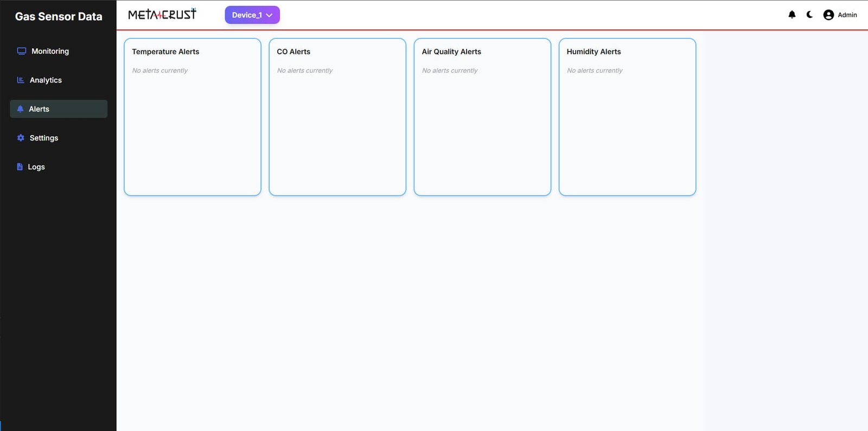Screen dimensions: 868x431
Task: Click the bell icon beside Alerts in sidebar
Action: 20,109
